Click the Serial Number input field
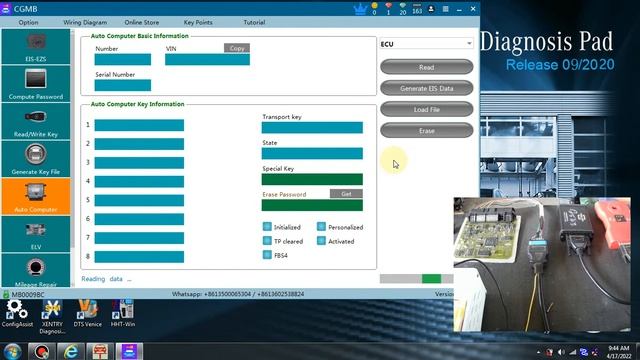 [122, 85]
